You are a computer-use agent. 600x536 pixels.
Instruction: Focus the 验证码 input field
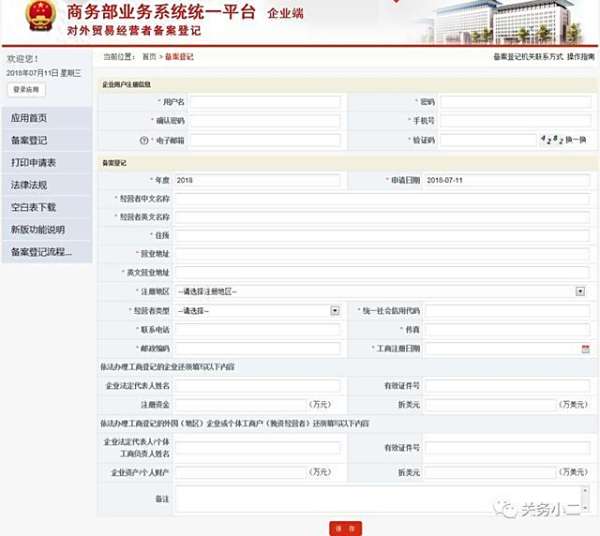488,140
